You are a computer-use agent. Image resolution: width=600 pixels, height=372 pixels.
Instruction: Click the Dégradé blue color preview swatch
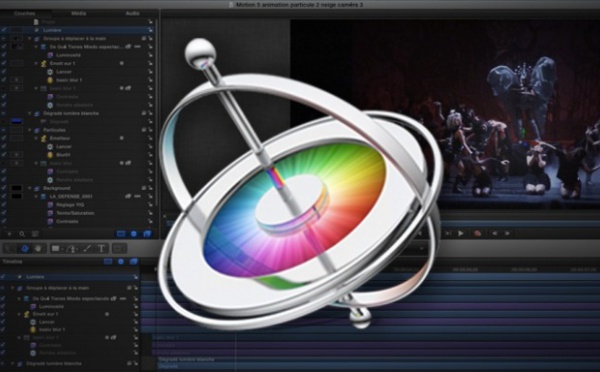point(16,121)
